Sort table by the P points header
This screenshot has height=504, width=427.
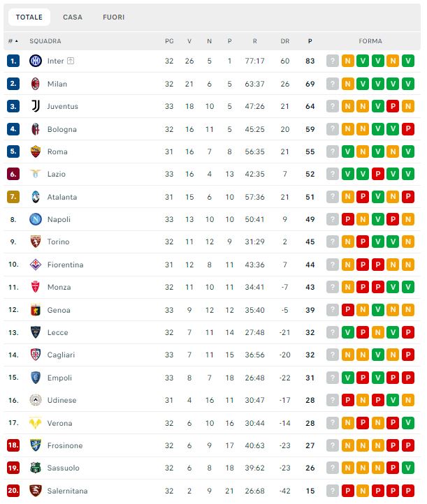click(x=310, y=41)
